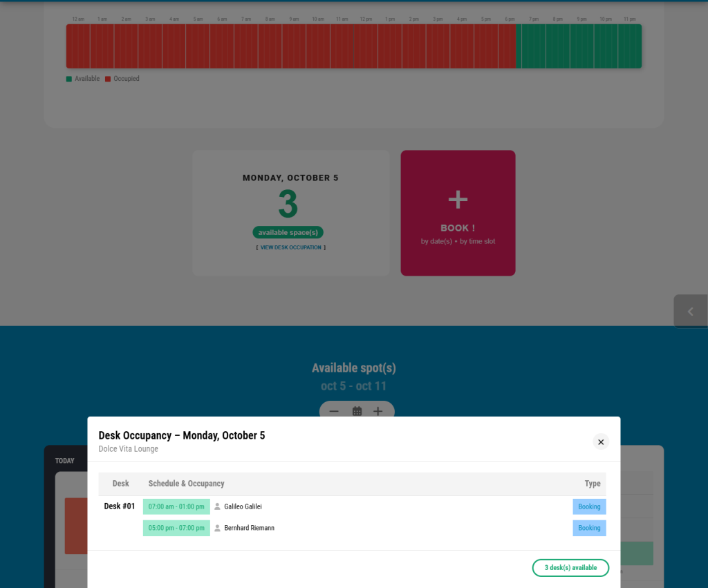
Task: Click user icon beside Galileo Galilei
Action: point(217,506)
